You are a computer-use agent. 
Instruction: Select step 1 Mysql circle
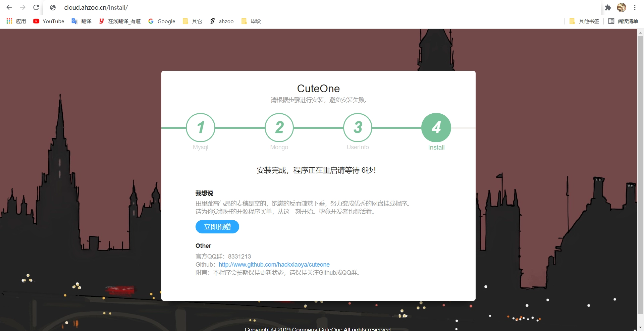pos(201,127)
